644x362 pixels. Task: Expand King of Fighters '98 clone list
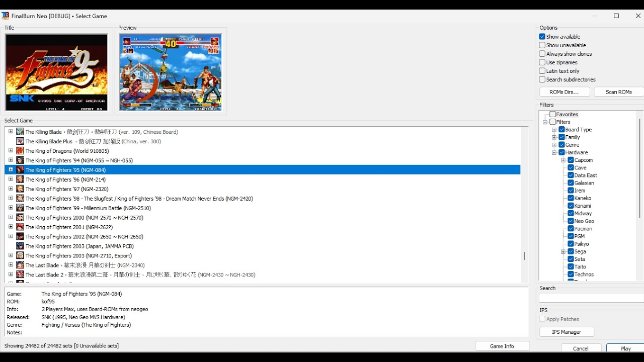[x=11, y=198]
